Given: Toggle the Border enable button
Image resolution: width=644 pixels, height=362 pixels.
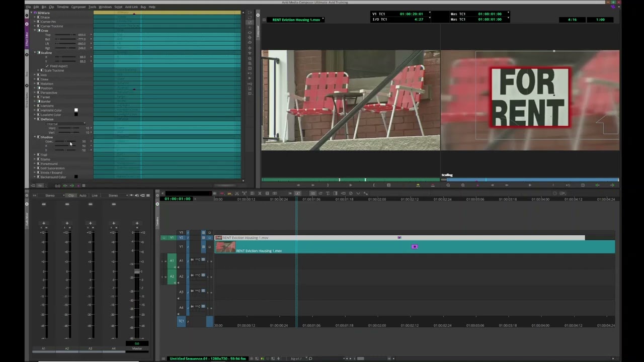Looking at the screenshot, I should [x=39, y=102].
